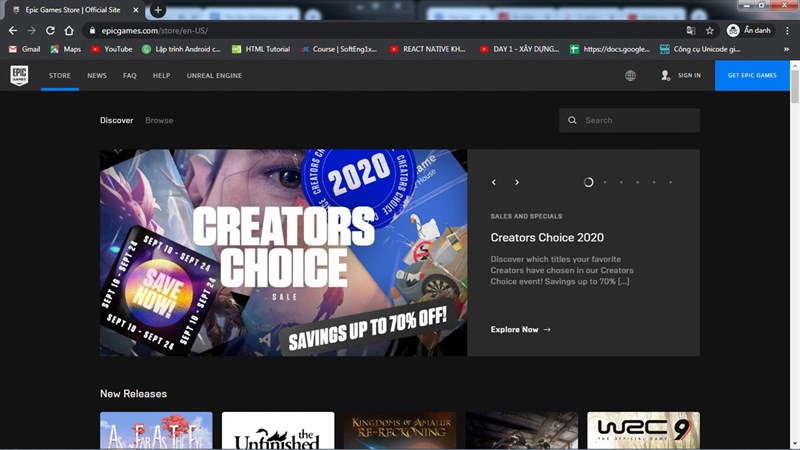Click the user avatar icon beside Sign In

pyautogui.click(x=665, y=76)
